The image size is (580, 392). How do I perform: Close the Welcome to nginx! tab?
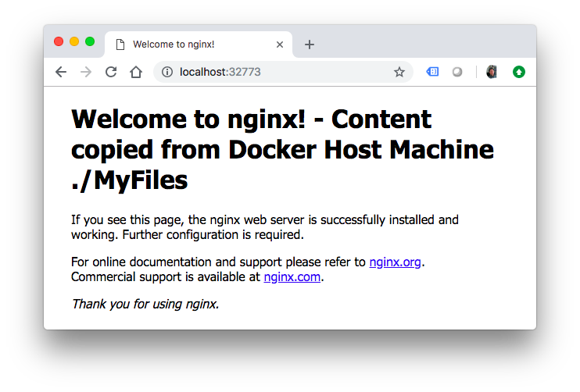(x=280, y=45)
